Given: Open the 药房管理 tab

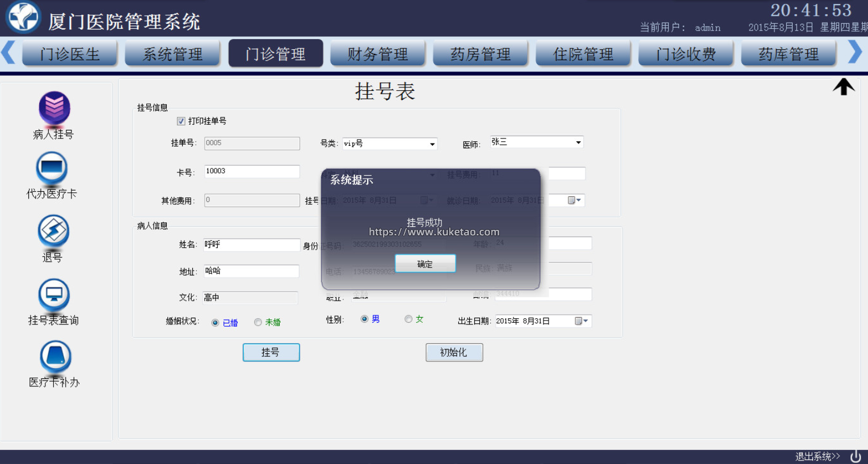Looking at the screenshot, I should 481,54.
